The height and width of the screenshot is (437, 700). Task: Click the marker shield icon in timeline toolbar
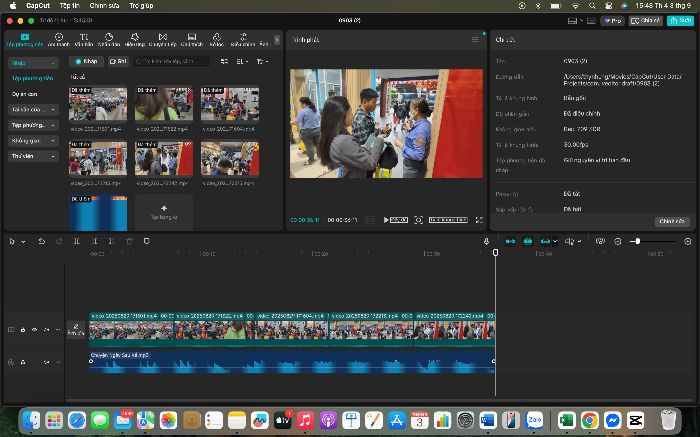coord(146,241)
